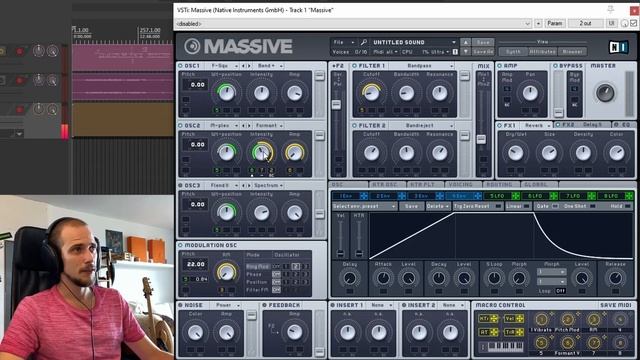Toggle FX1 power button
The height and width of the screenshot is (360, 640).
(x=499, y=125)
